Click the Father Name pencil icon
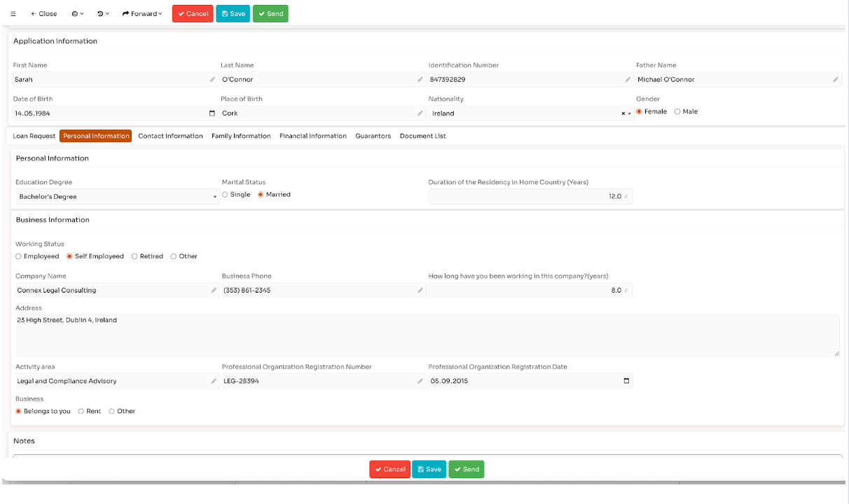Viewport: 849px width, 504px height. point(836,80)
